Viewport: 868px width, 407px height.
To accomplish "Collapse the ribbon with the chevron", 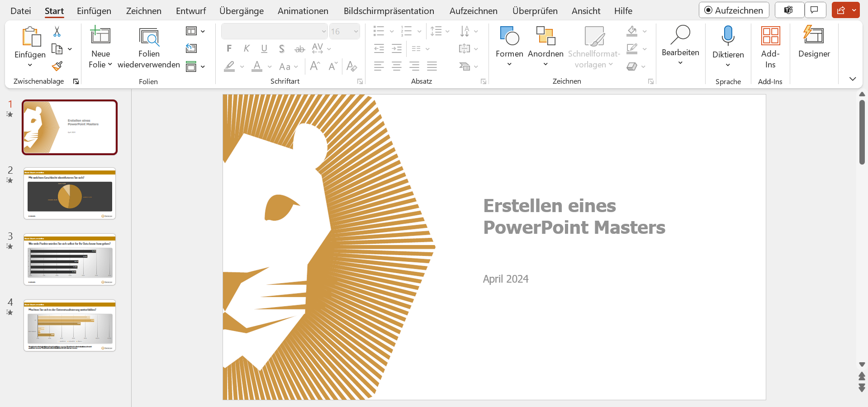I will pos(853,79).
